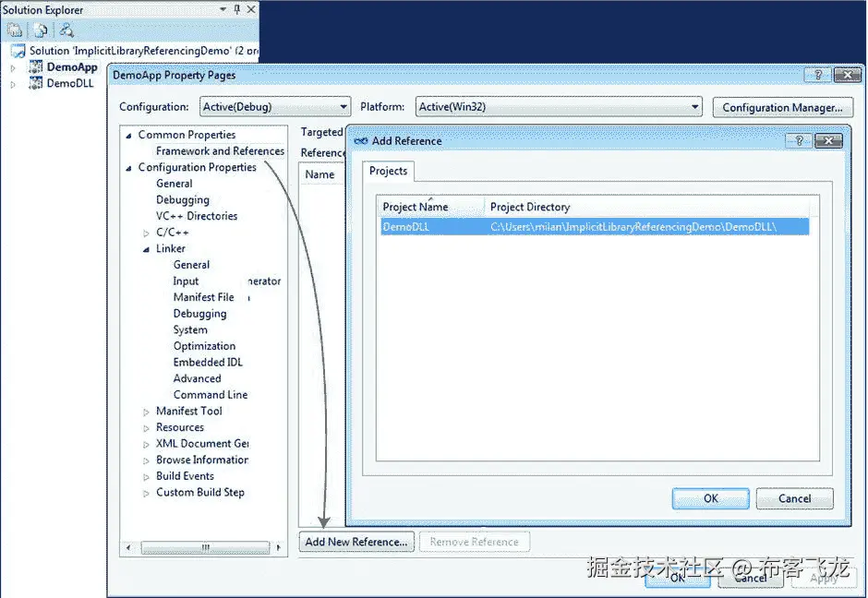The width and height of the screenshot is (868, 598).
Task: Open the Platform dropdown
Action: [559, 107]
